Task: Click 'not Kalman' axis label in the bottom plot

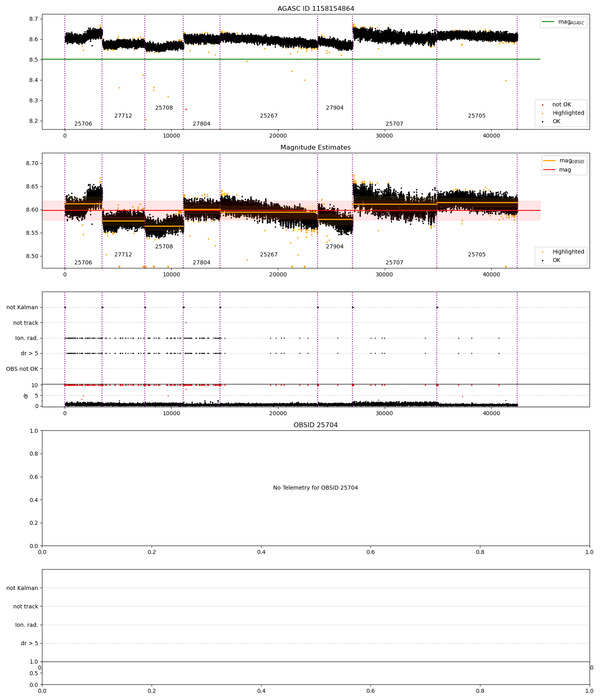Action: [22, 588]
